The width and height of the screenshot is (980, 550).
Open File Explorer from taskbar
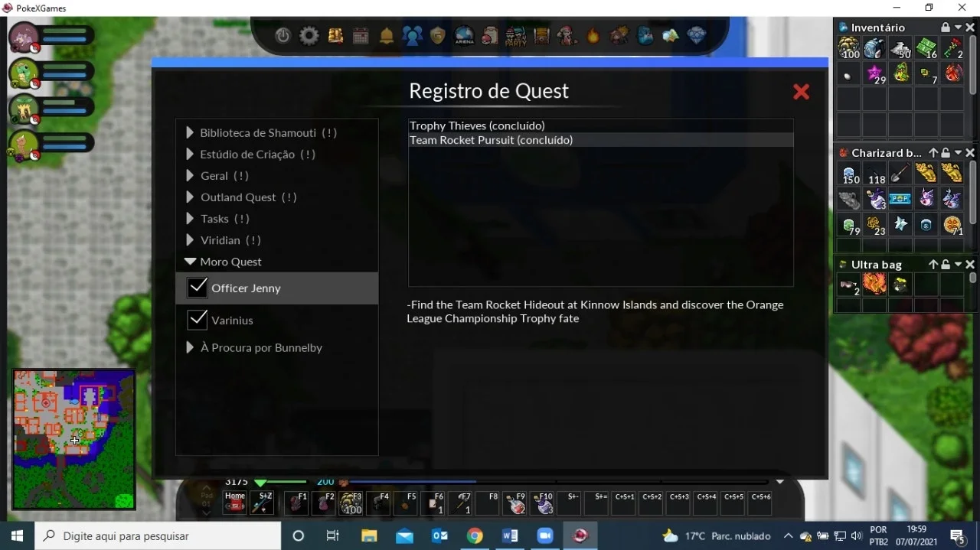(x=369, y=535)
